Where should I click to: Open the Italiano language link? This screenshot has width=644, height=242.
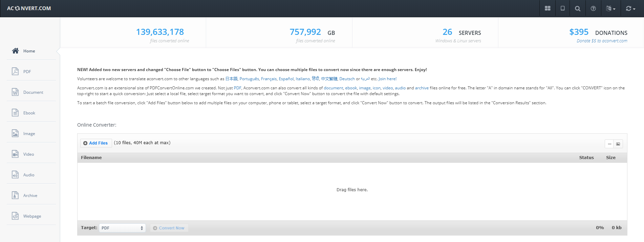303,79
